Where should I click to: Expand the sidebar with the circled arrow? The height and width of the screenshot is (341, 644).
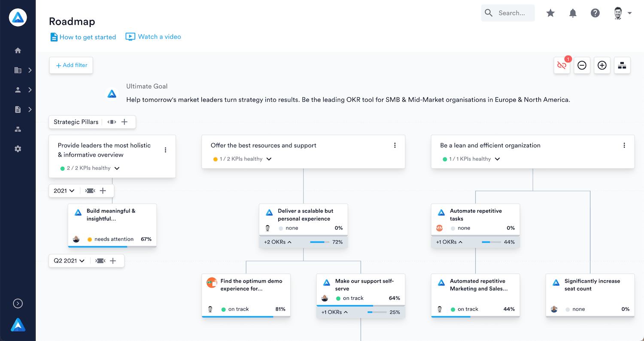pyautogui.click(x=18, y=304)
